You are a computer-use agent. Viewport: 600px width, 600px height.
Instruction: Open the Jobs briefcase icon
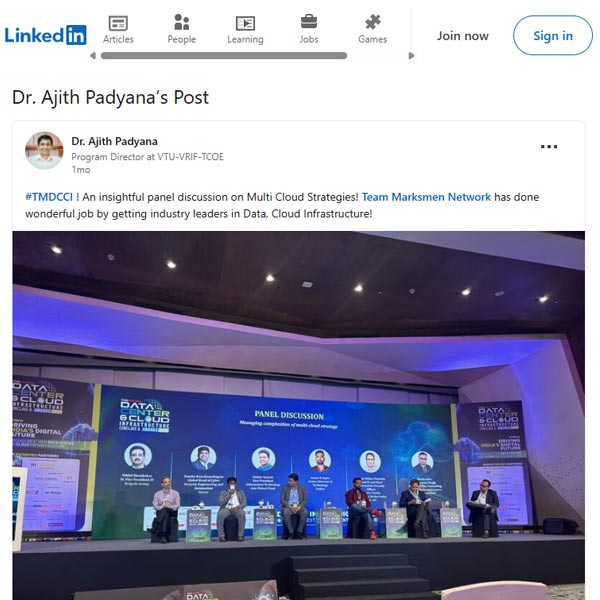coord(309,22)
